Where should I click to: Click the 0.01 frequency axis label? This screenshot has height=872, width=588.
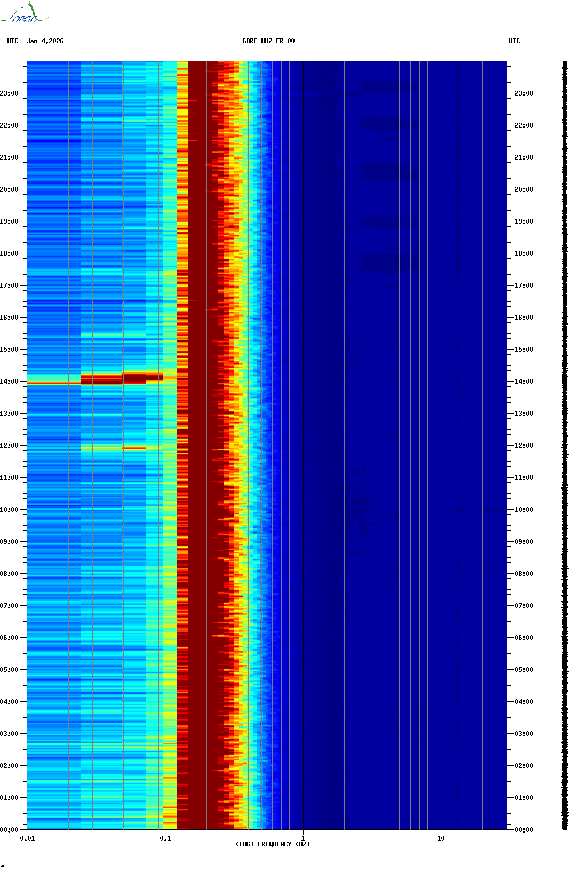click(x=27, y=838)
